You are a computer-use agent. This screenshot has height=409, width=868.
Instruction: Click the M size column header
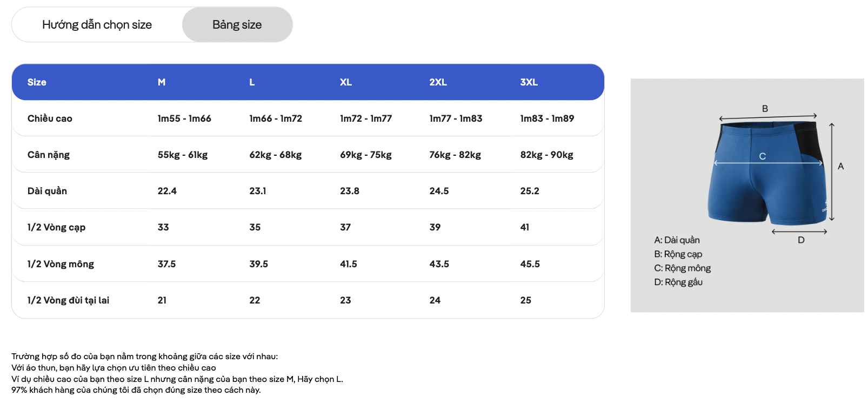pos(162,82)
